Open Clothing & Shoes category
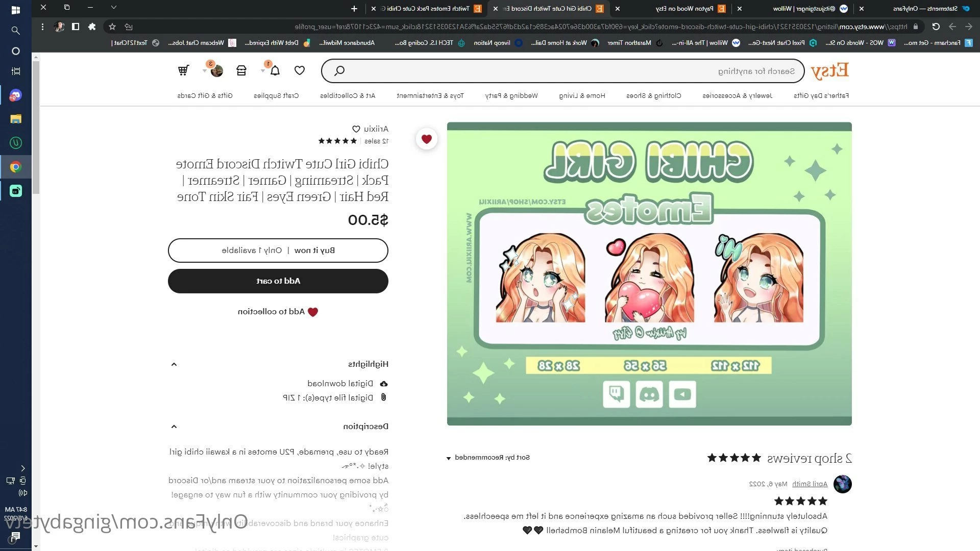The width and height of the screenshot is (980, 551). point(653,95)
